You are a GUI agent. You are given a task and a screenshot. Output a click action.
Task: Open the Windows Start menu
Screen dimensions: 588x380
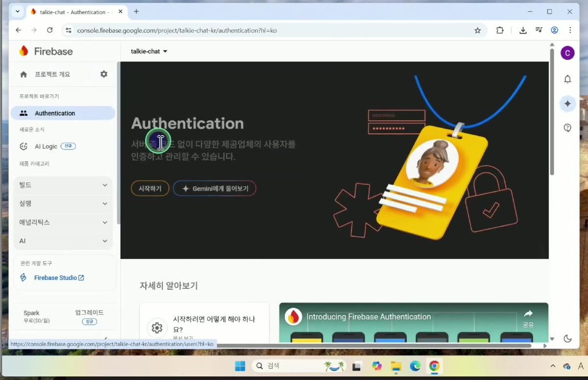[x=240, y=366]
